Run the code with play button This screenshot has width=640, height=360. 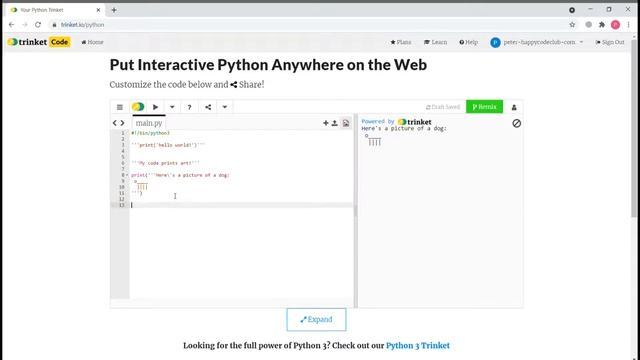[156, 107]
